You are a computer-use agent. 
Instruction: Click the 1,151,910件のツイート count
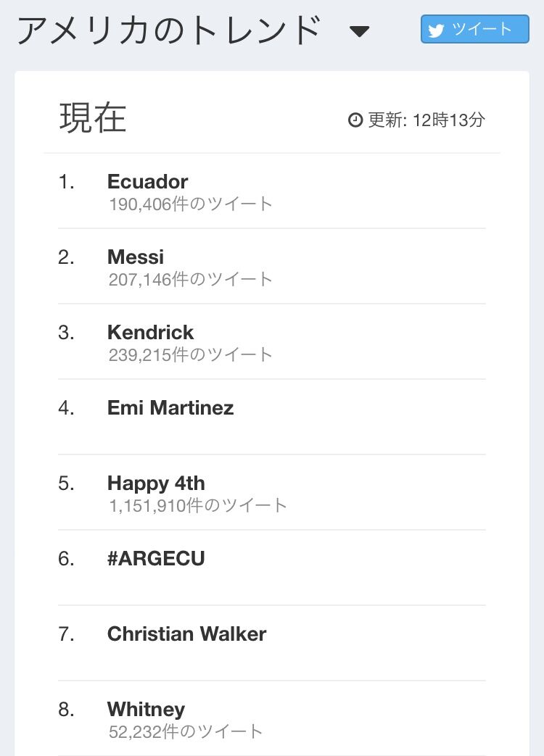point(198,505)
